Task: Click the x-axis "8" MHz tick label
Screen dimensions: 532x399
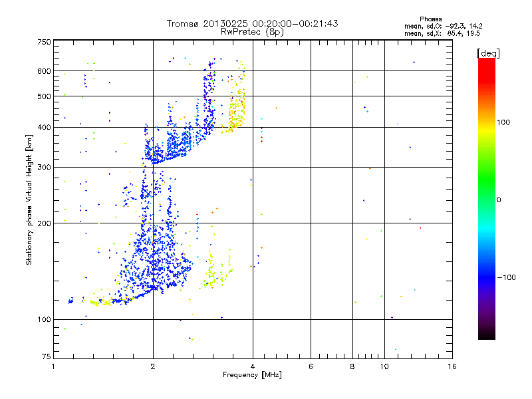Action: point(352,366)
